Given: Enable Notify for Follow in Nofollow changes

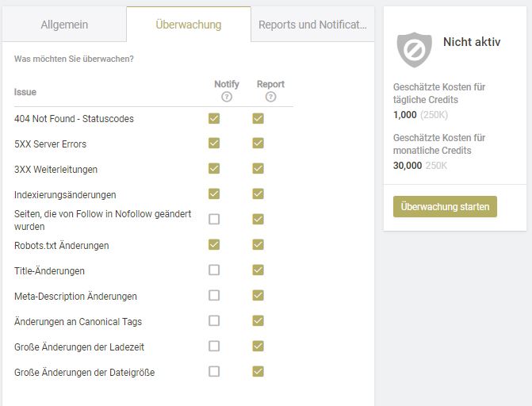Looking at the screenshot, I should (214, 220).
